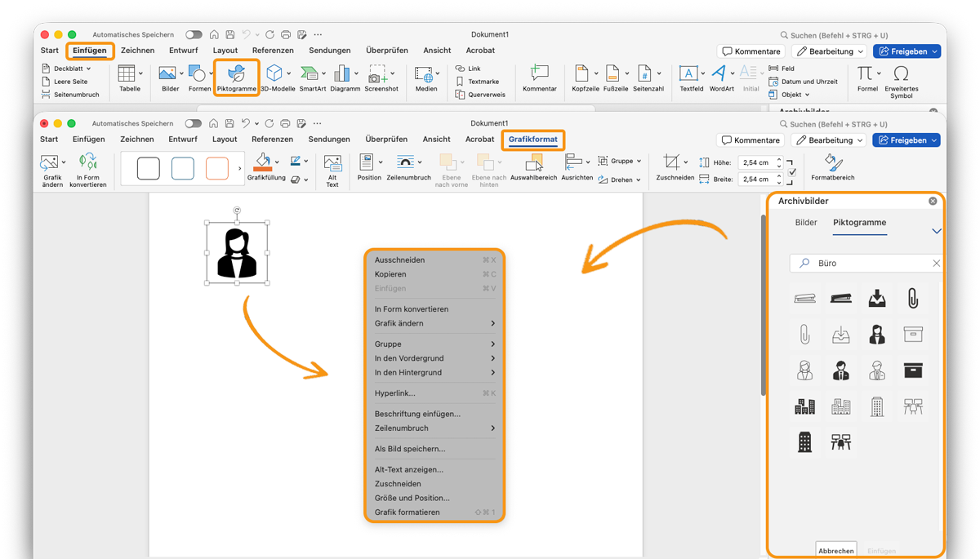The width and height of the screenshot is (980, 559).
Task: Select the orange outline graphic style swatch
Action: point(217,169)
